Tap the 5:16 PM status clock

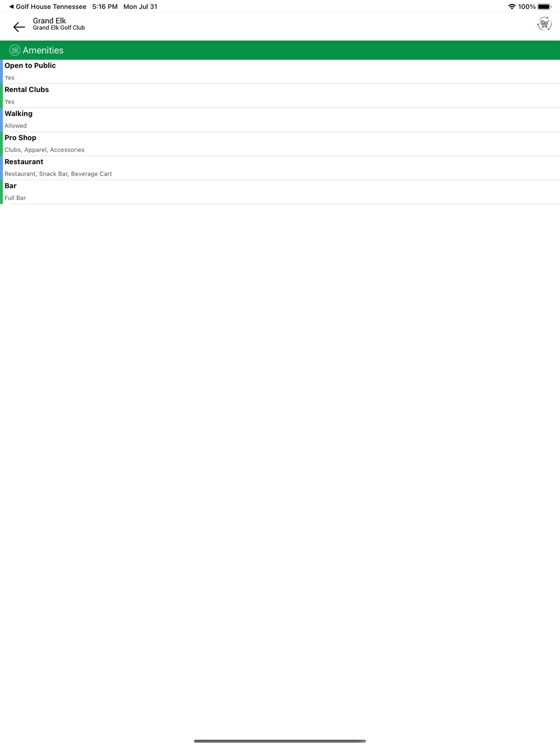[x=105, y=7]
